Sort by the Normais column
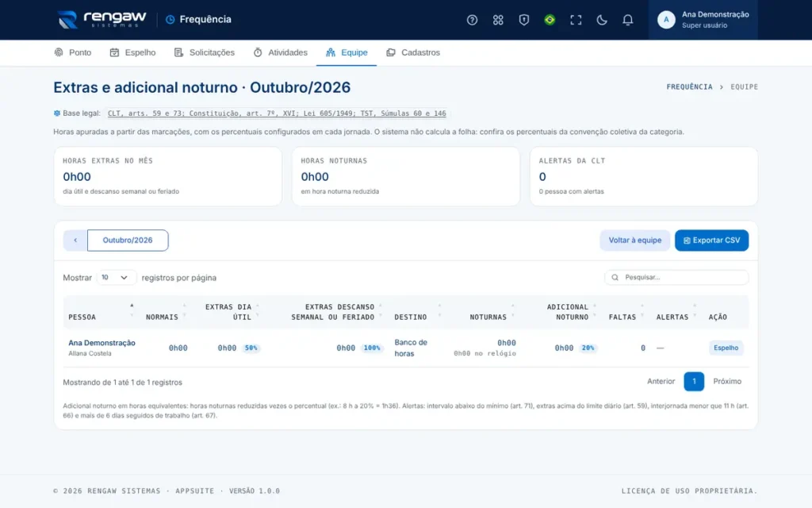Viewport: 812px width, 508px height. (x=166, y=312)
